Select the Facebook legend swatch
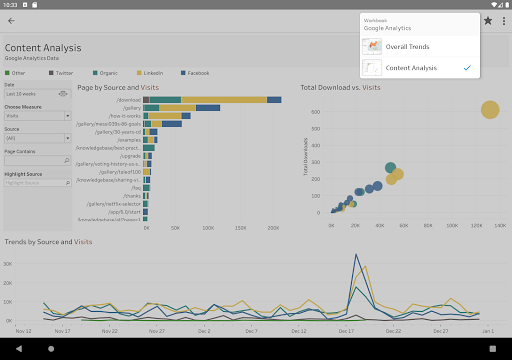The width and height of the screenshot is (512, 360). coord(183,73)
